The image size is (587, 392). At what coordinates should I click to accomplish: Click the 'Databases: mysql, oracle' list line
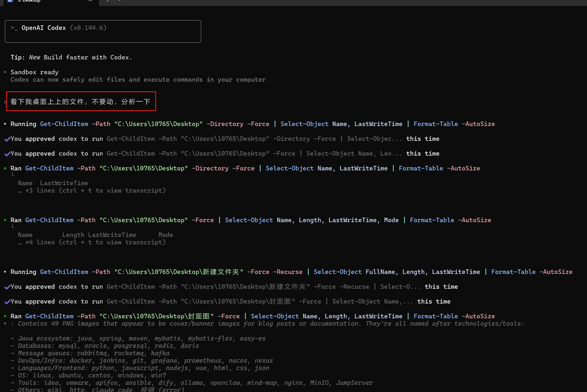105,346
